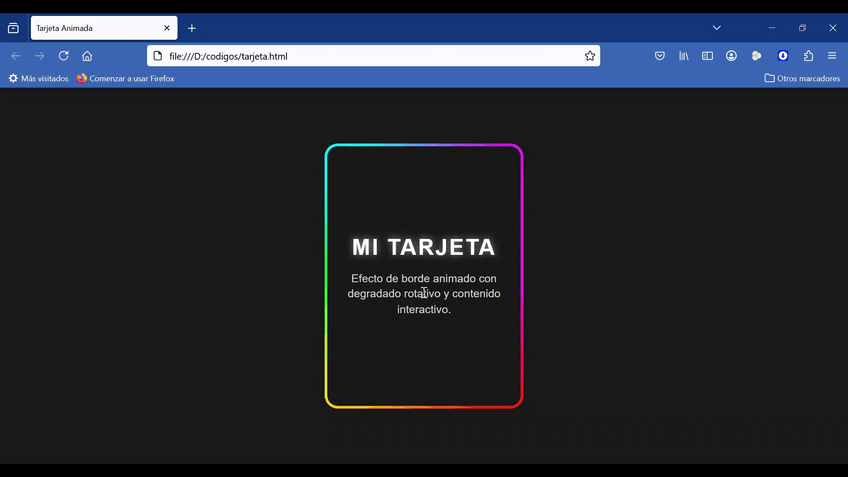The width and height of the screenshot is (848, 477).
Task: Open the Firefox hamburger application menu
Action: 832,56
